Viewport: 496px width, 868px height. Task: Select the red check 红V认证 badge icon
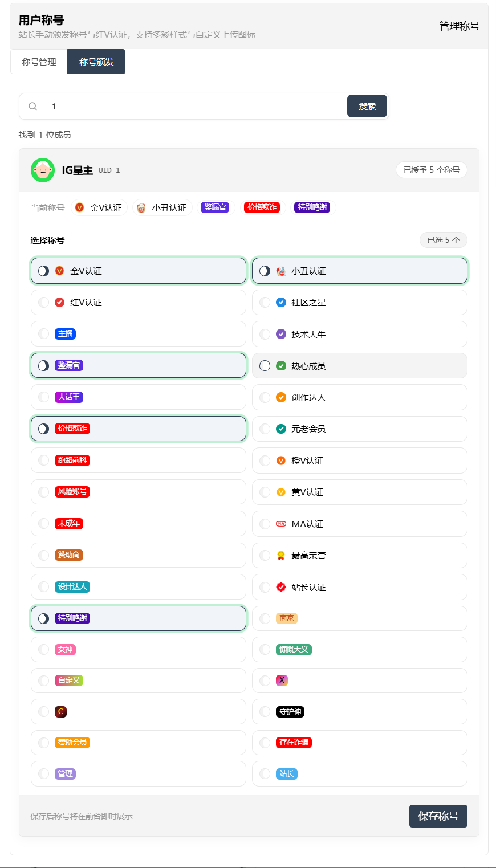(x=59, y=303)
